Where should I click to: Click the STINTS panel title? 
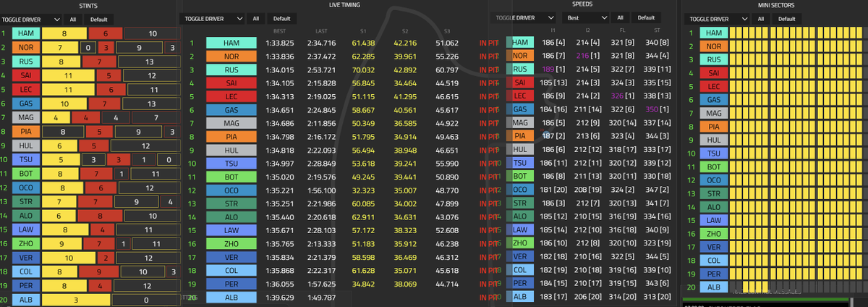(88, 5)
